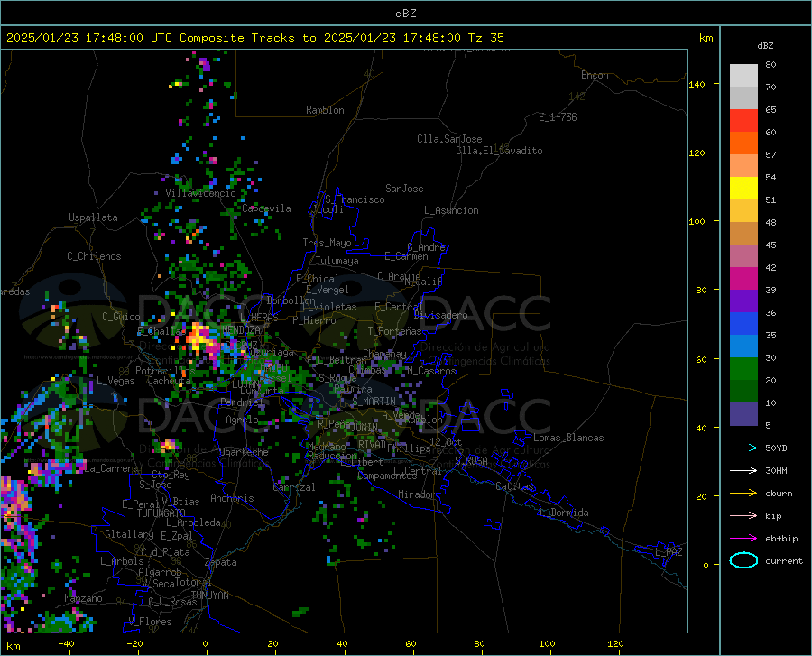Click the JUNIN place label
812x656 pixels.
[x=364, y=428]
